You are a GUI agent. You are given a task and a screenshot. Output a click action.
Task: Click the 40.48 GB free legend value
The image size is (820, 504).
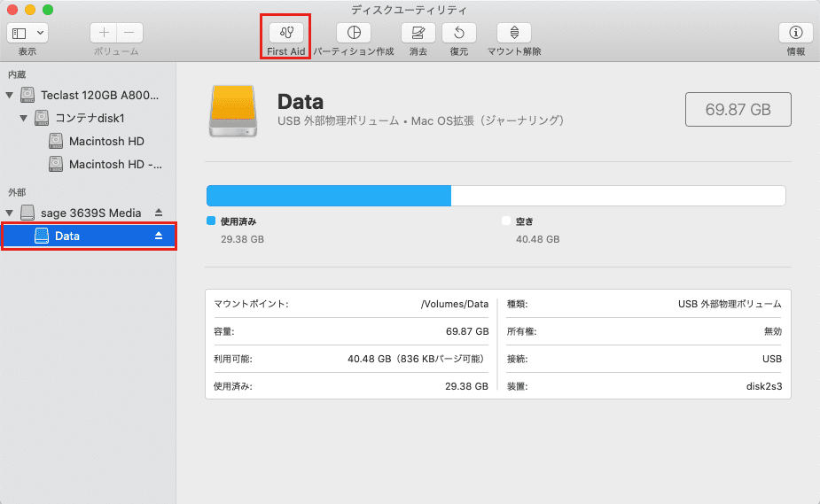(537, 239)
